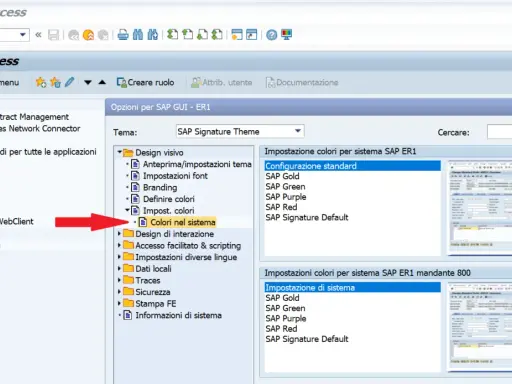Select SAP Gold in ER1 system list
The image size is (512, 384).
[353, 176]
